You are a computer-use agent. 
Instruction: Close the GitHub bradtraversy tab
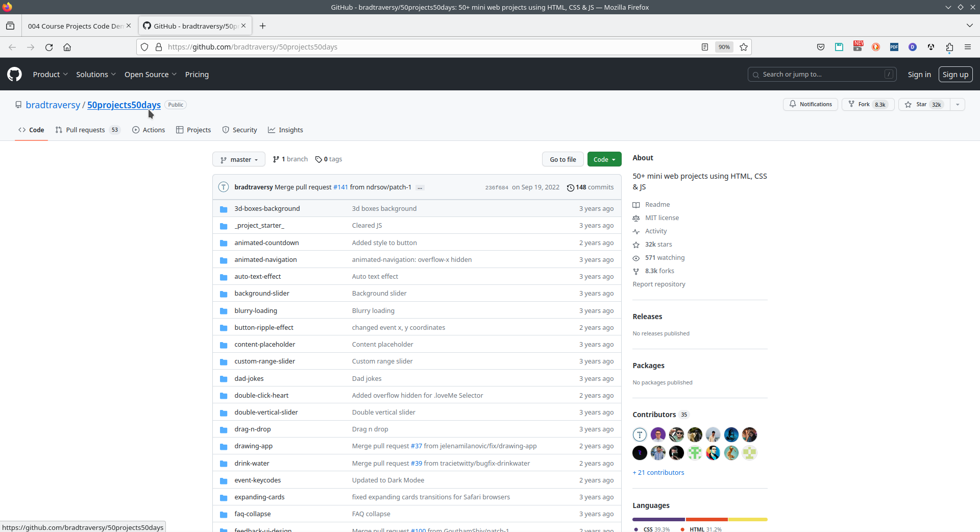point(243,26)
